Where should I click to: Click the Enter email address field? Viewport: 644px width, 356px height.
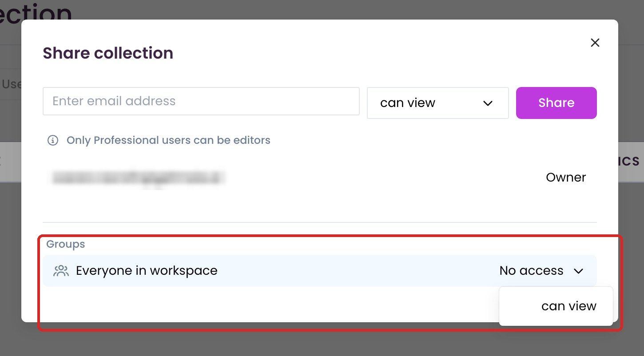(x=201, y=101)
